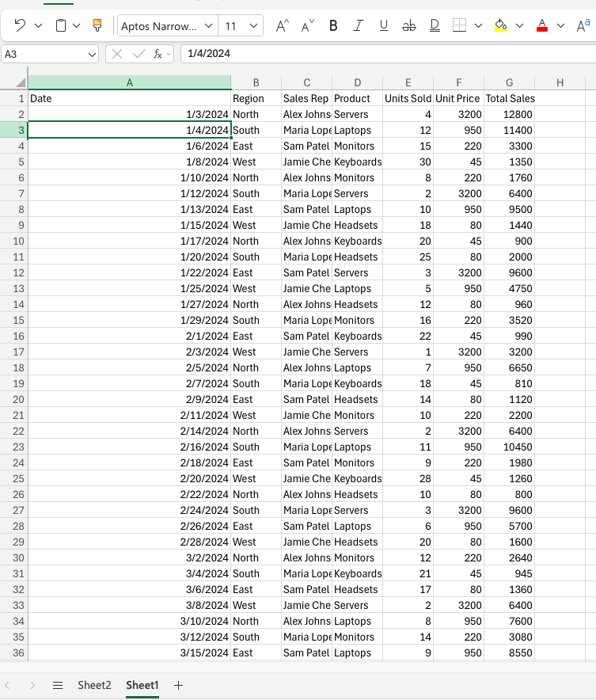Click the add new sheet plus icon
596x700 pixels.
(x=178, y=685)
